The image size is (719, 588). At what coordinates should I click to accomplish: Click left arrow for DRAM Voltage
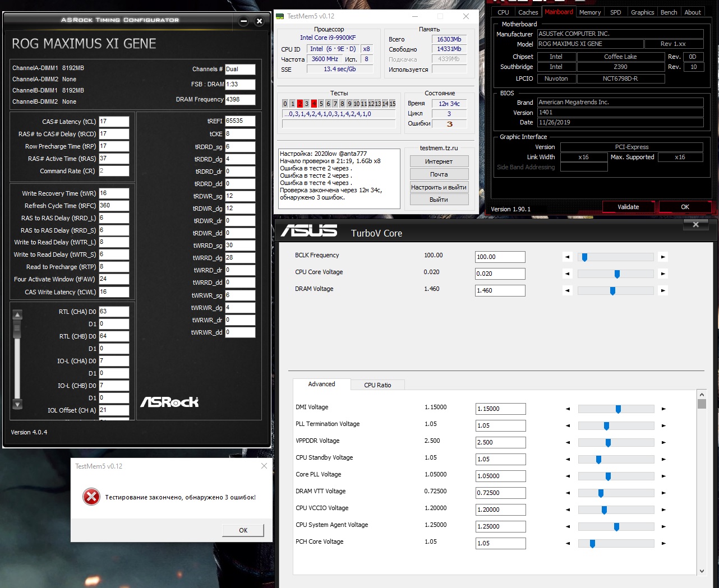click(x=568, y=291)
